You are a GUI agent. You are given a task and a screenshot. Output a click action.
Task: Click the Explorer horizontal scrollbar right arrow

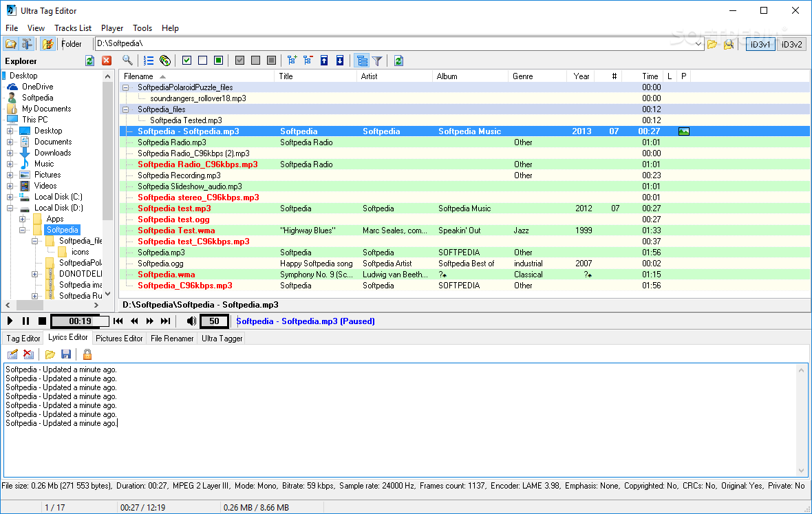[x=96, y=306]
